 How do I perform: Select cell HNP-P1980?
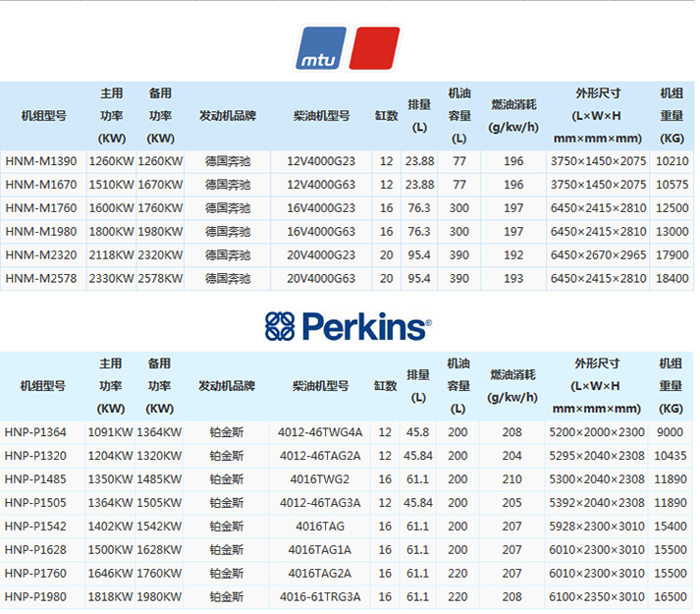pyautogui.click(x=35, y=596)
